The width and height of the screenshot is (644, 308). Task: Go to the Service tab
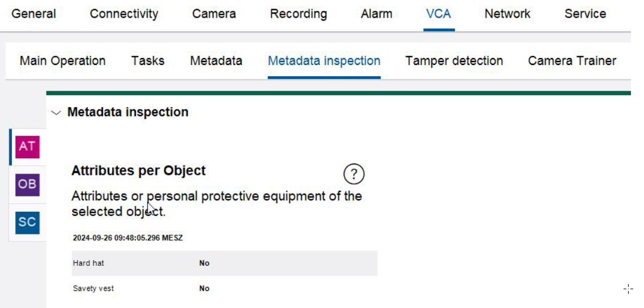585,14
